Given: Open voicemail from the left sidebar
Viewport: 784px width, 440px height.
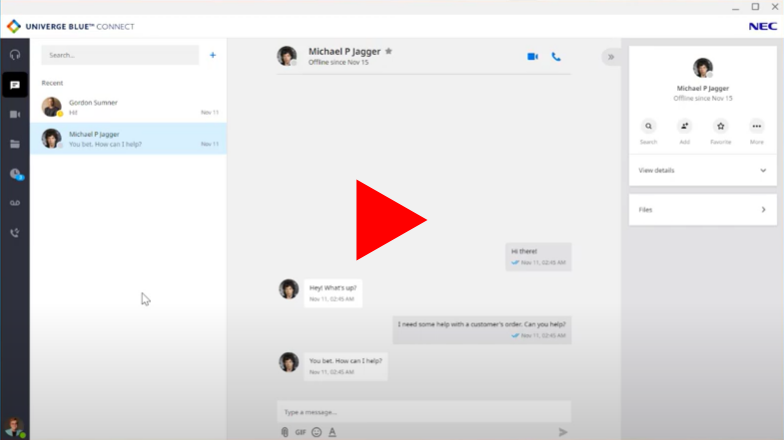Looking at the screenshot, I should pyautogui.click(x=15, y=203).
